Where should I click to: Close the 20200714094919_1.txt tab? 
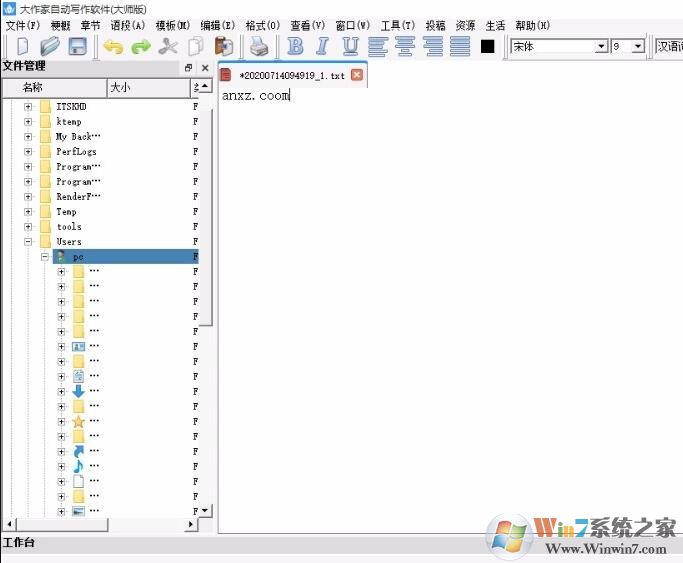tap(357, 75)
